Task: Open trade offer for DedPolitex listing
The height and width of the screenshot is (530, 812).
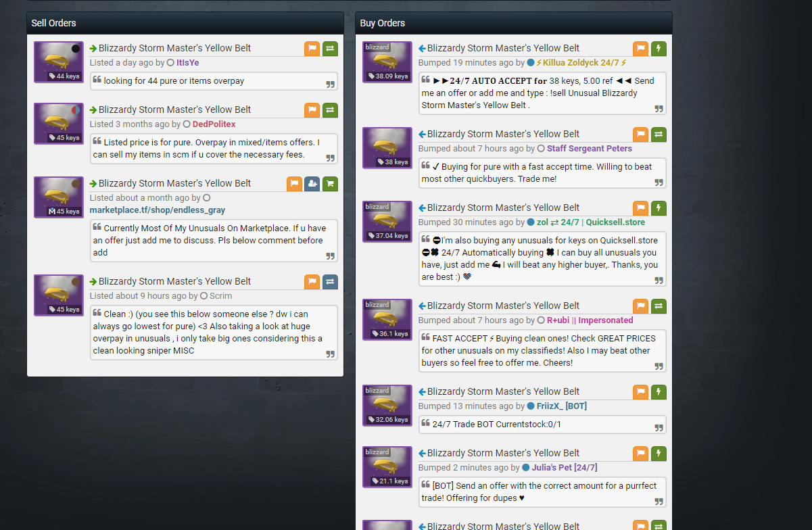Action: (x=330, y=110)
